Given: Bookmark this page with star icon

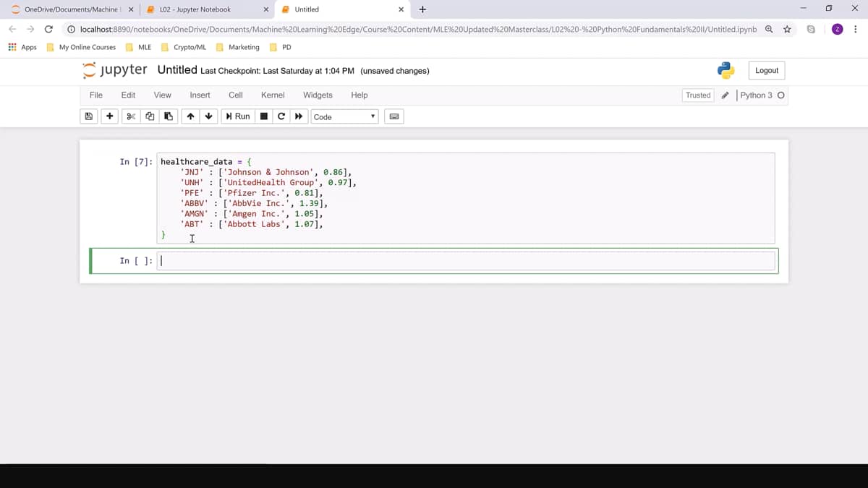Looking at the screenshot, I should (x=787, y=29).
